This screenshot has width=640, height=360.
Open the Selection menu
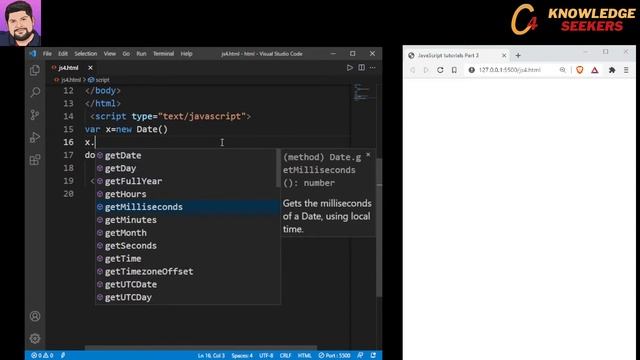[86, 53]
